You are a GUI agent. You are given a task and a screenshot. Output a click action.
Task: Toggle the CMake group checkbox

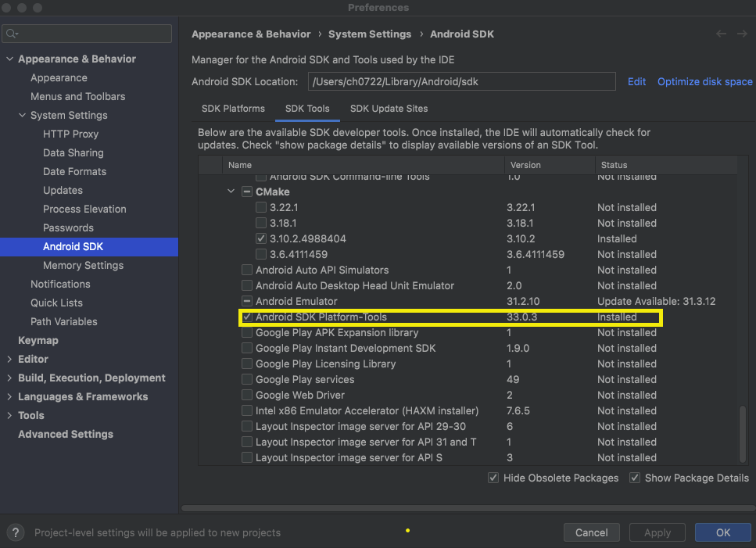coord(247,192)
